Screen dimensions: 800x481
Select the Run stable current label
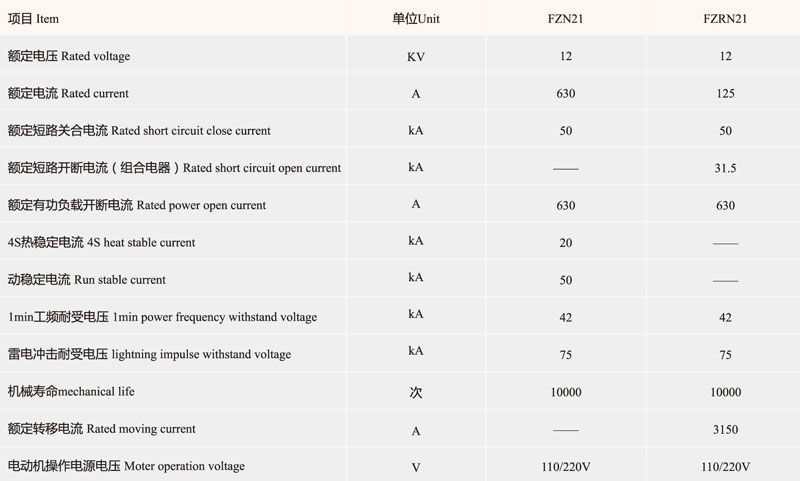(x=87, y=280)
